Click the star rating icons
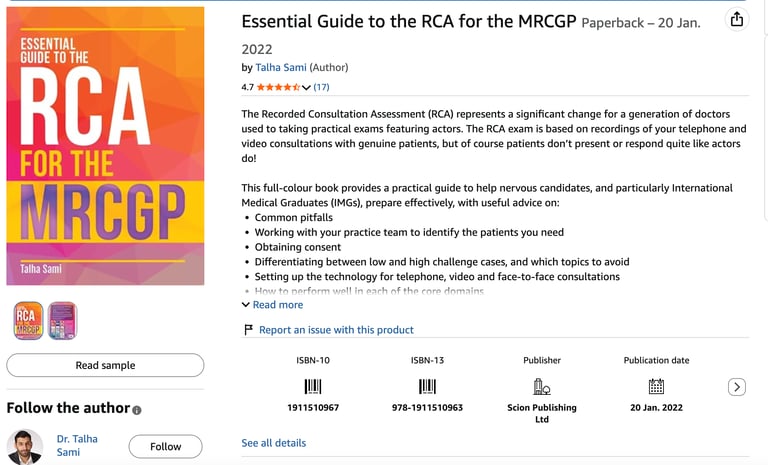Image resolution: width=768 pixels, height=465 pixels. point(278,87)
